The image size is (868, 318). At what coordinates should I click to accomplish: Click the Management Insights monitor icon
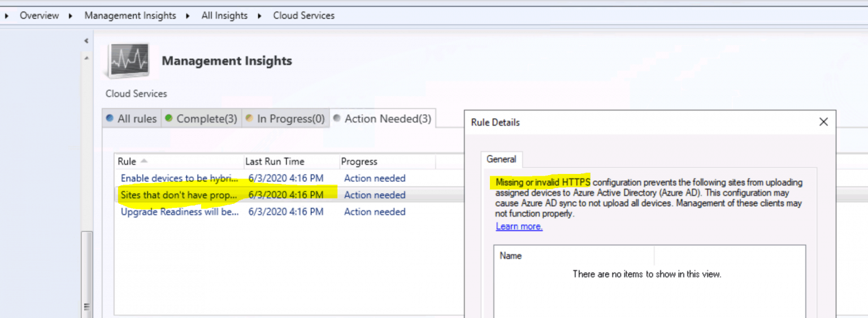click(129, 60)
